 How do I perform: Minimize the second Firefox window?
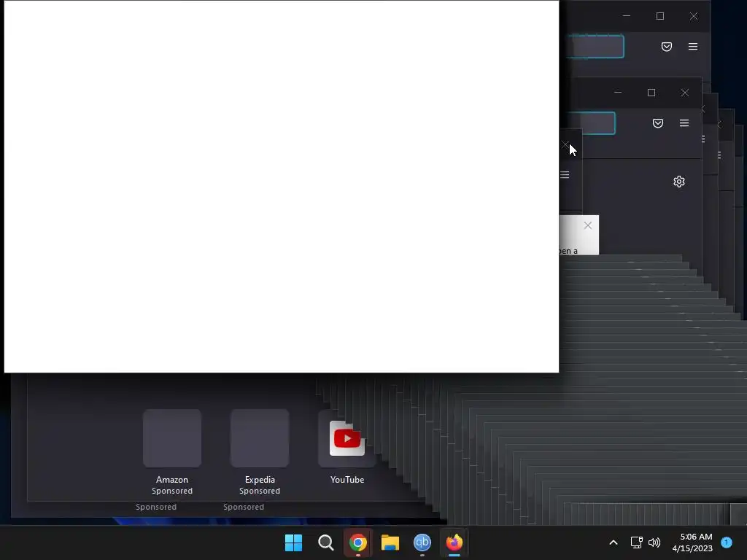(618, 93)
